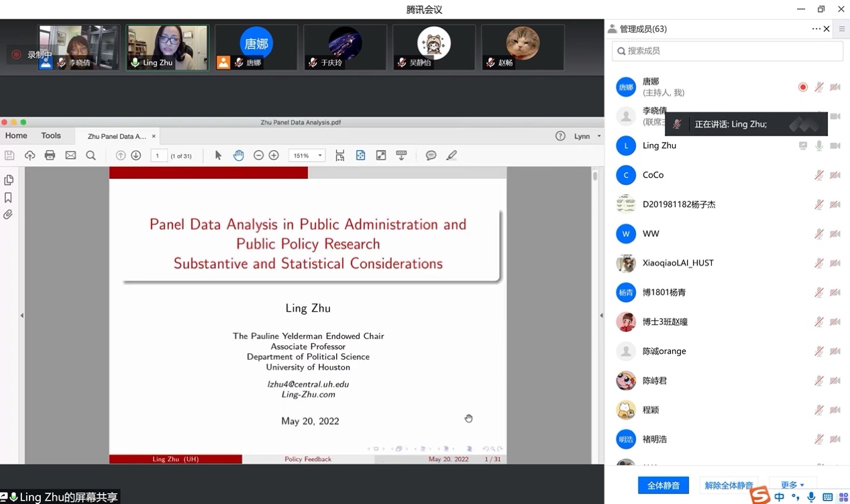Open the bookmarks panel icon
Screen dimensions: 850x504
(x=9, y=198)
